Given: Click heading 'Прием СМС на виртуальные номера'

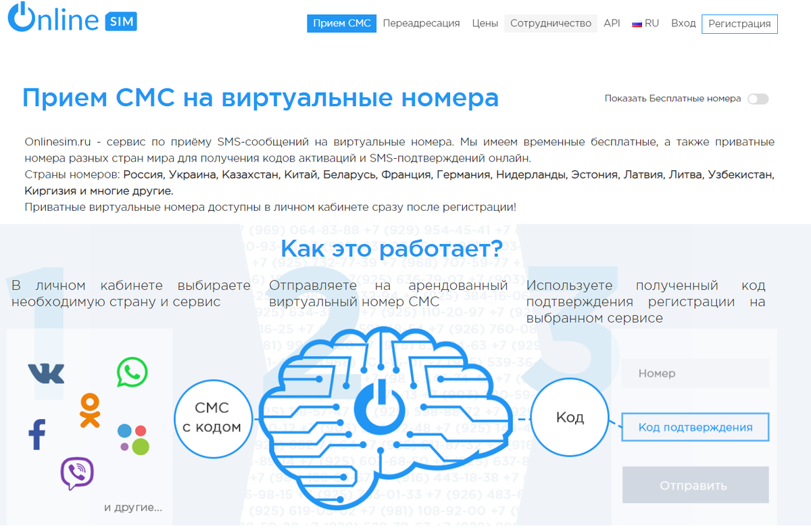Looking at the screenshot, I should point(260,98).
